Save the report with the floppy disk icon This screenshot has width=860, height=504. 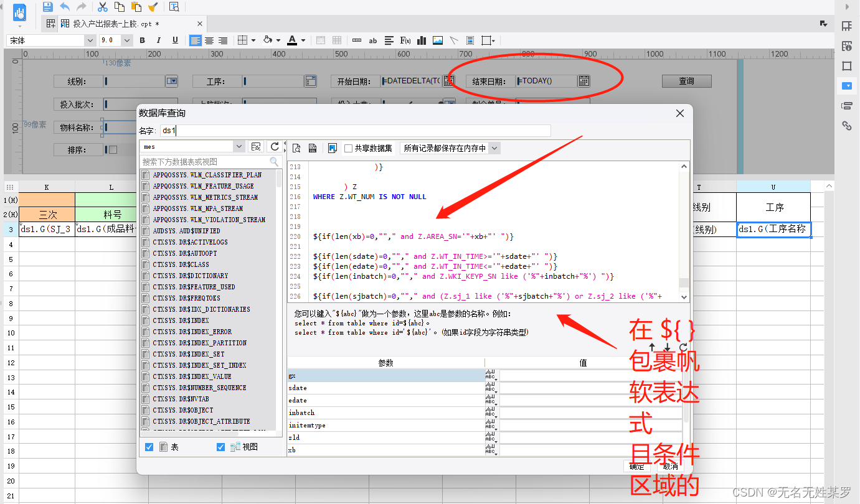[47, 7]
